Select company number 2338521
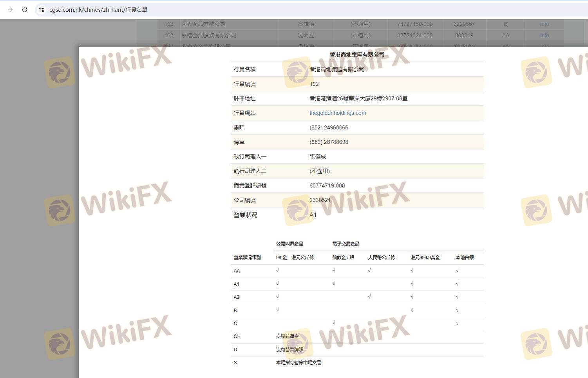The height and width of the screenshot is (378, 588). (320, 200)
